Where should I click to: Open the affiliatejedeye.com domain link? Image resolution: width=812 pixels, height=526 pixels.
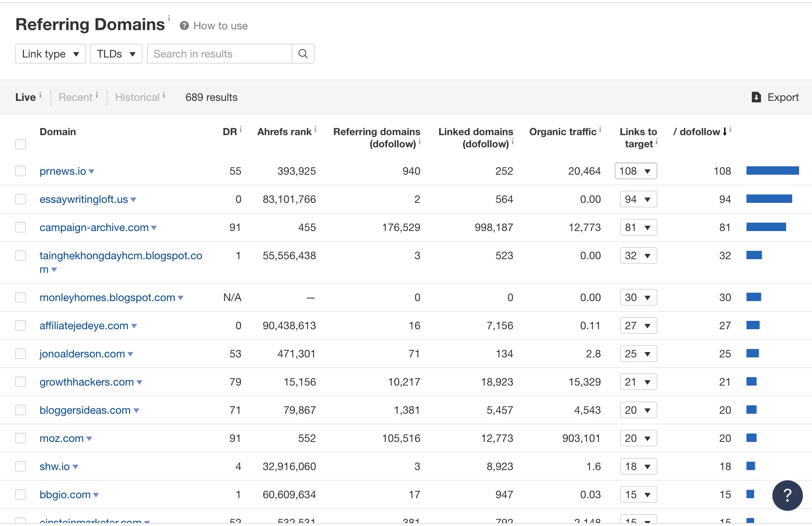(84, 326)
